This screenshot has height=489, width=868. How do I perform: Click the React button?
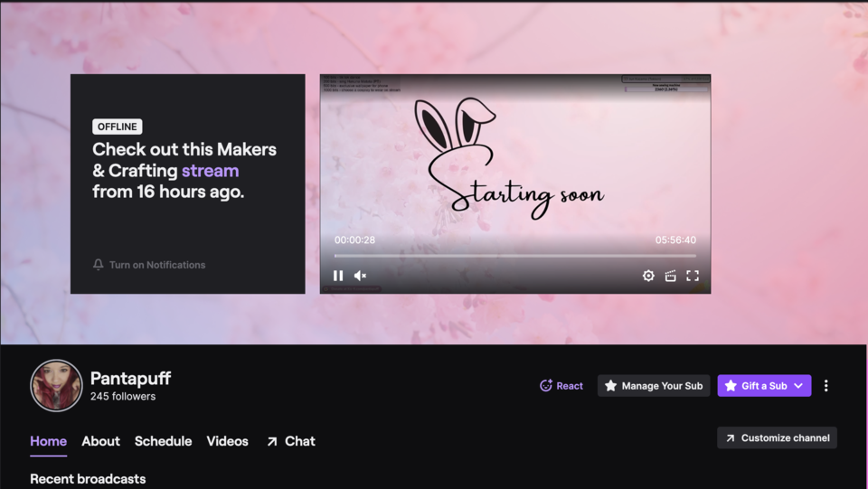point(561,386)
